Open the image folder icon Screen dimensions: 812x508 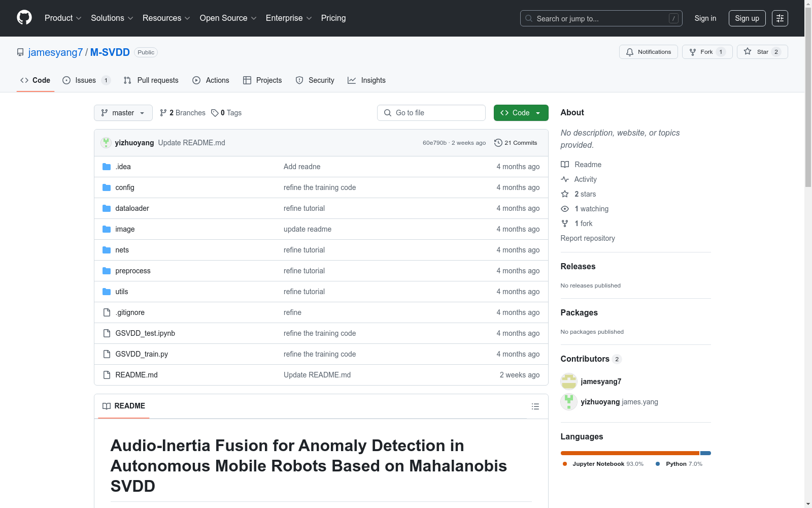coord(107,229)
